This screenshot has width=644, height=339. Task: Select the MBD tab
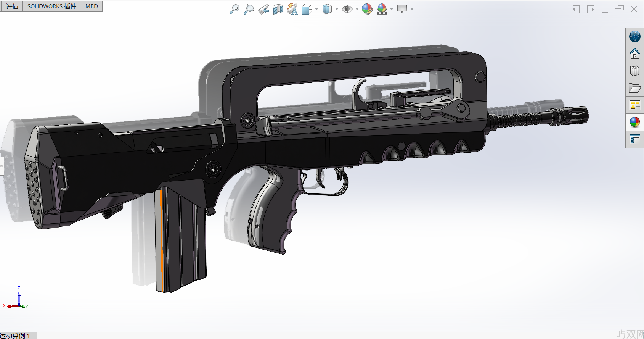[x=92, y=6]
